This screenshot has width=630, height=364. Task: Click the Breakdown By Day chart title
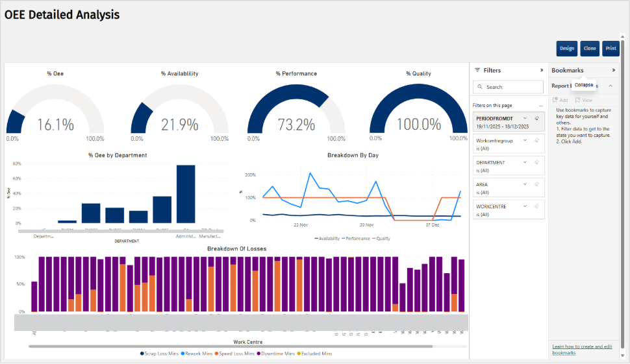pyautogui.click(x=353, y=155)
